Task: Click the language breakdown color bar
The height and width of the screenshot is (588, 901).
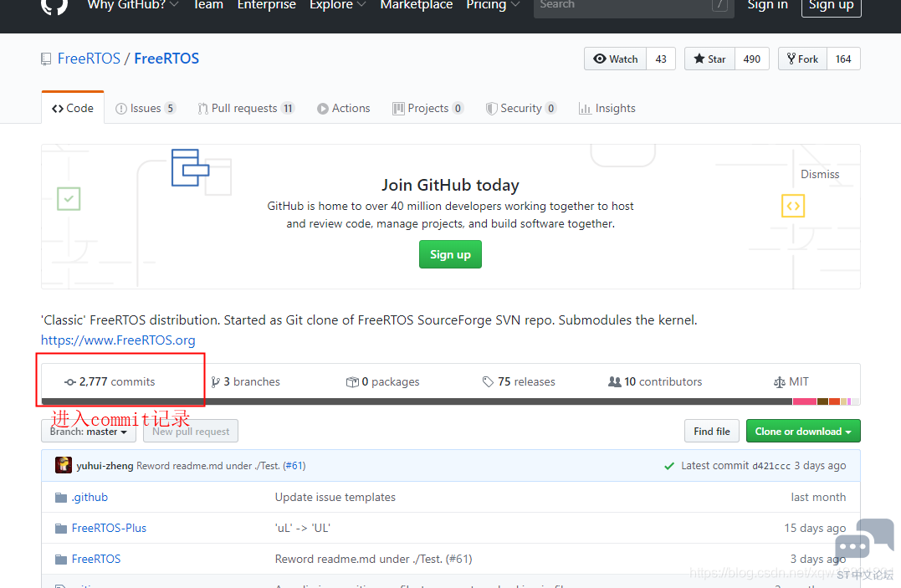Action: (x=450, y=401)
